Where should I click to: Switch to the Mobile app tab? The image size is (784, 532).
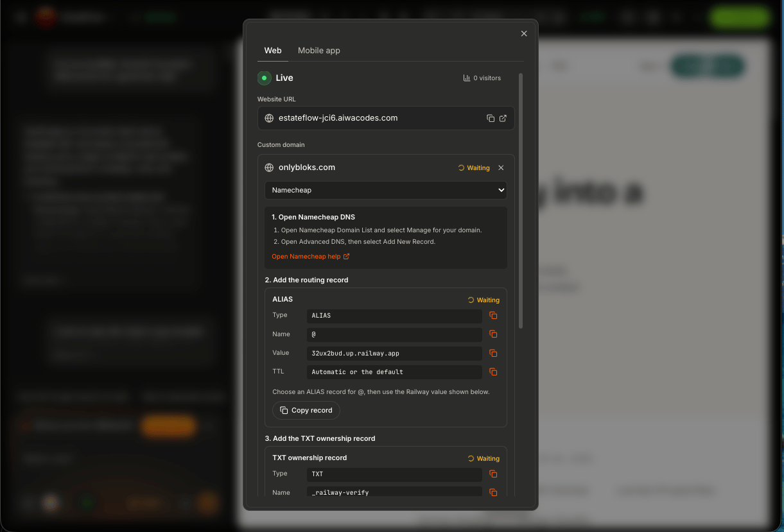click(x=319, y=50)
